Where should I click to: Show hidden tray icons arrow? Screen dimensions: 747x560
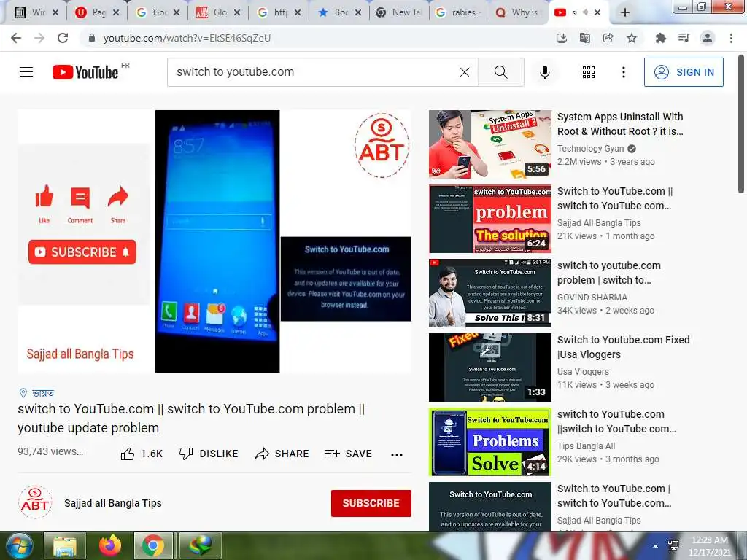tap(656, 547)
